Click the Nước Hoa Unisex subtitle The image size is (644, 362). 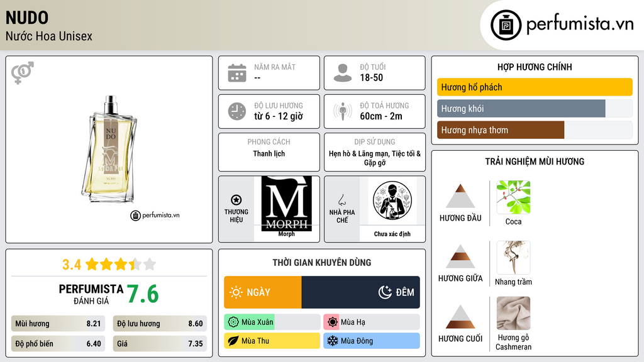(49, 36)
